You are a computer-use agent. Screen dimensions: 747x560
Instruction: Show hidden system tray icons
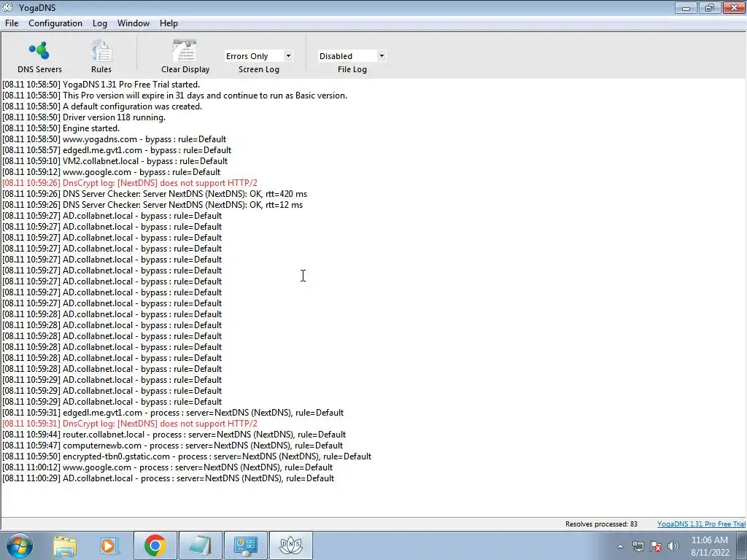click(620, 546)
